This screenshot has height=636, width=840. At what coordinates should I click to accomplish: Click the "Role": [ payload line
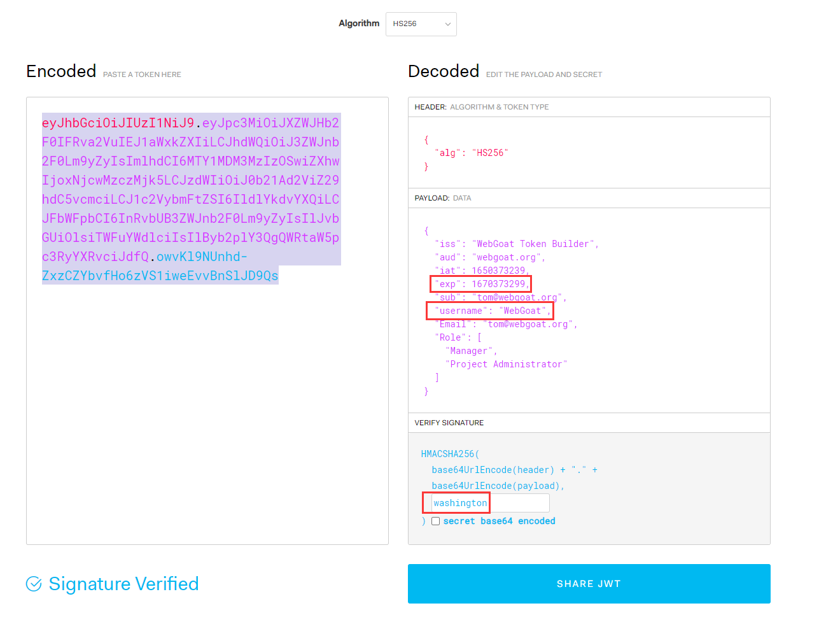point(458,337)
